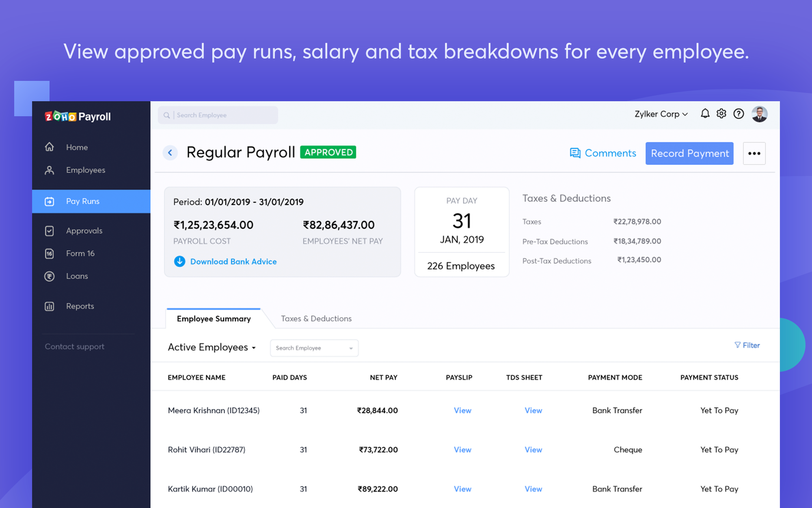Click Download Bank Advice link

click(233, 261)
